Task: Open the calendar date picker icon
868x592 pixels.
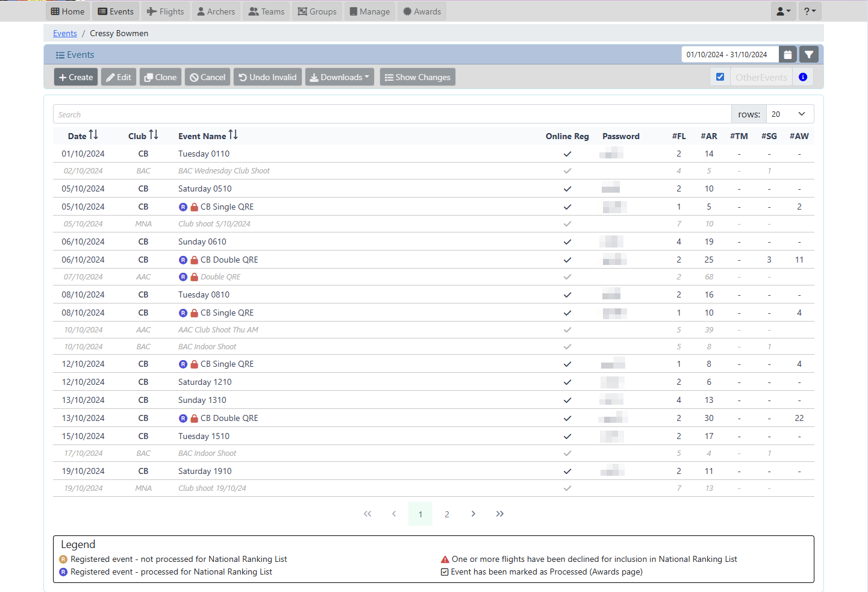Action: coord(787,55)
